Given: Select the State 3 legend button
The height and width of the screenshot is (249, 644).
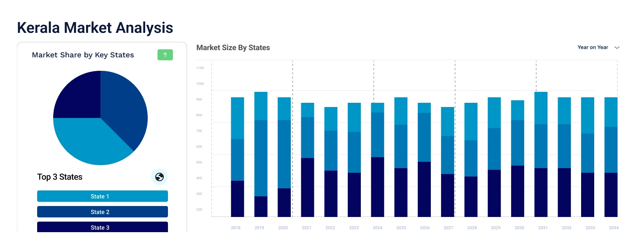Looking at the screenshot, I should point(103,227).
